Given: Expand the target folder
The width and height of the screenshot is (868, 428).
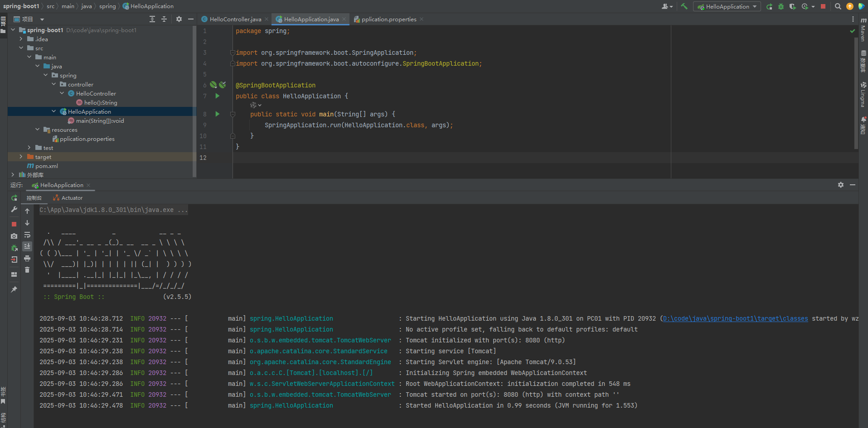Looking at the screenshot, I should (21, 157).
